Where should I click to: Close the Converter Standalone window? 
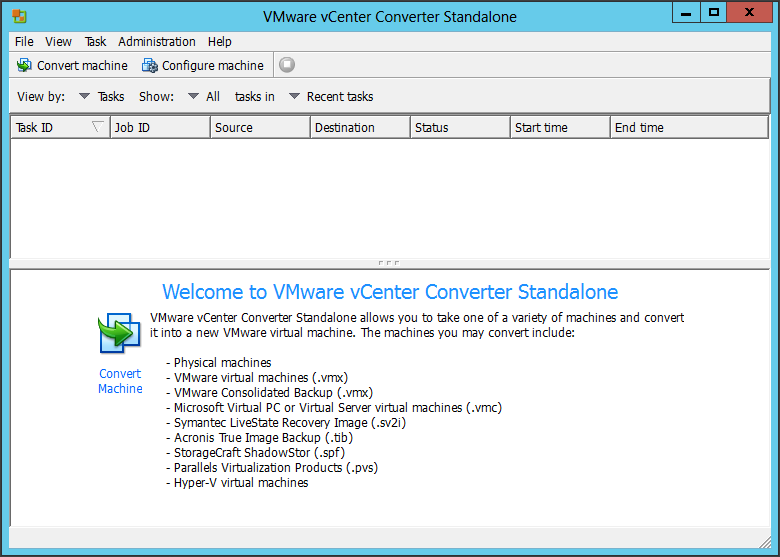point(749,13)
